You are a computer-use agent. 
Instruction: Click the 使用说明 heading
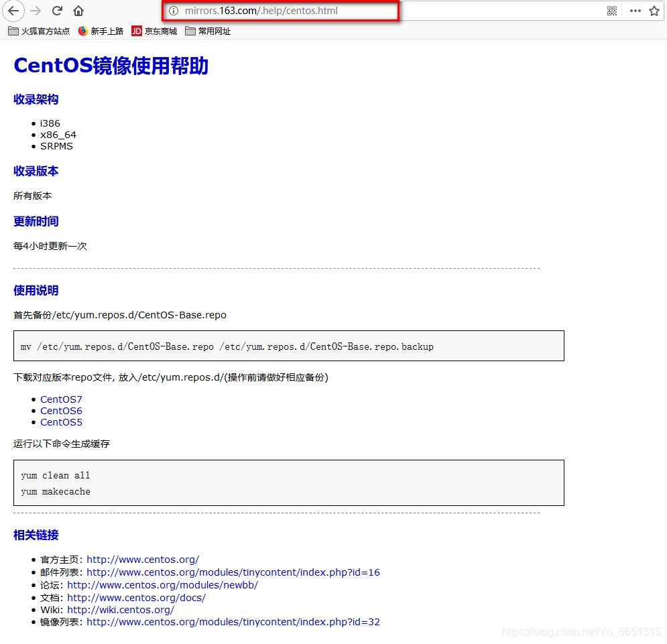tap(36, 291)
